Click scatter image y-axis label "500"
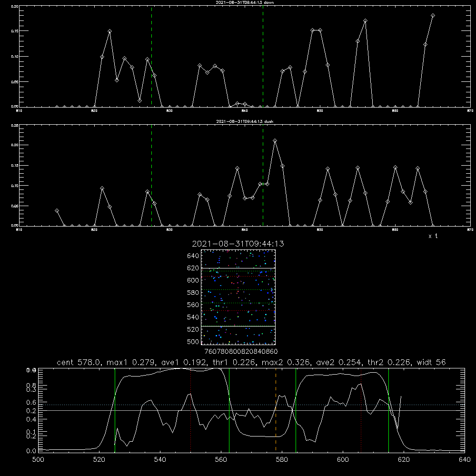Viewport: 476px width, 476px height. point(193,341)
